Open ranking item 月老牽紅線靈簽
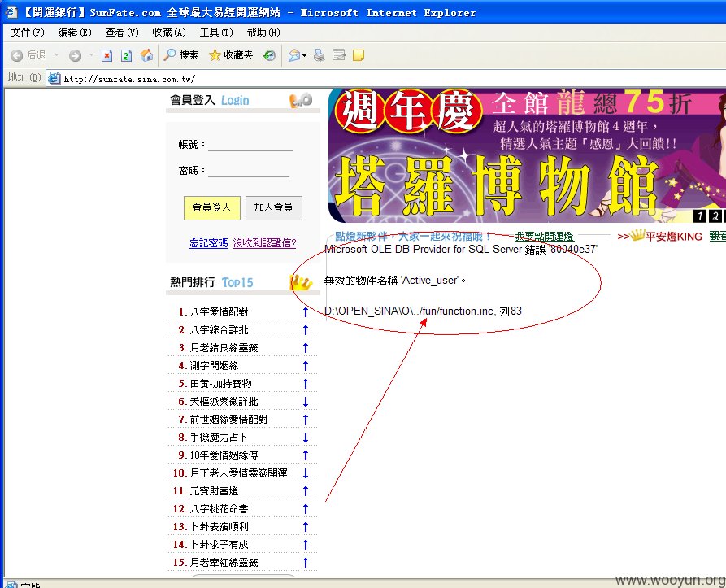This screenshot has width=726, height=588. tap(224, 563)
